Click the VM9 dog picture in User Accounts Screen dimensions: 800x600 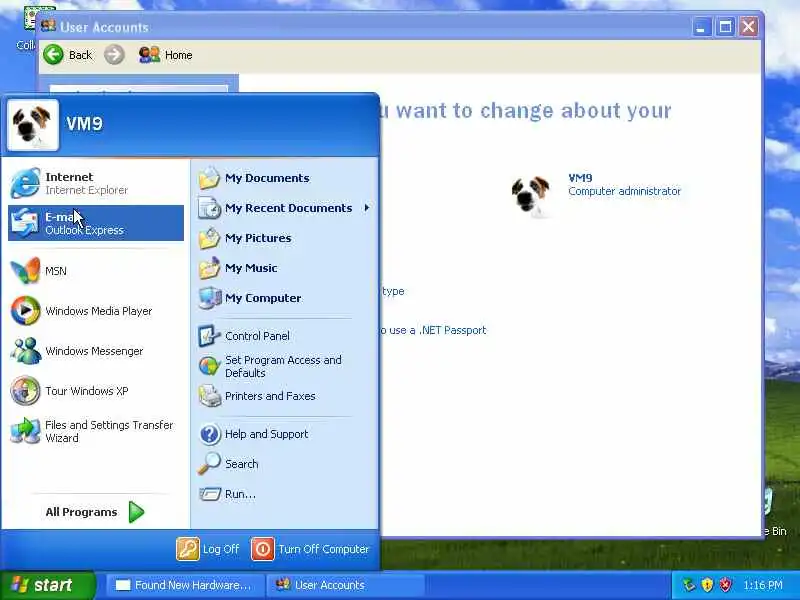point(531,195)
